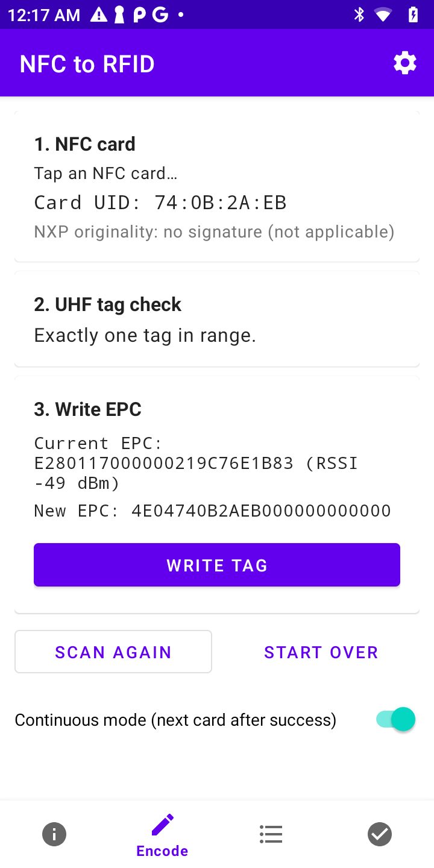Click START OVER
Viewport: 434px width, 868px height.
tap(321, 652)
